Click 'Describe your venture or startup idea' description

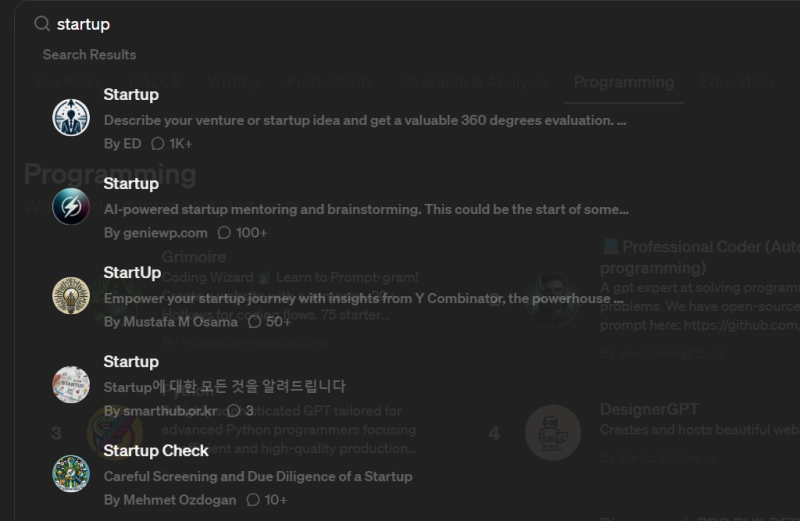365,120
